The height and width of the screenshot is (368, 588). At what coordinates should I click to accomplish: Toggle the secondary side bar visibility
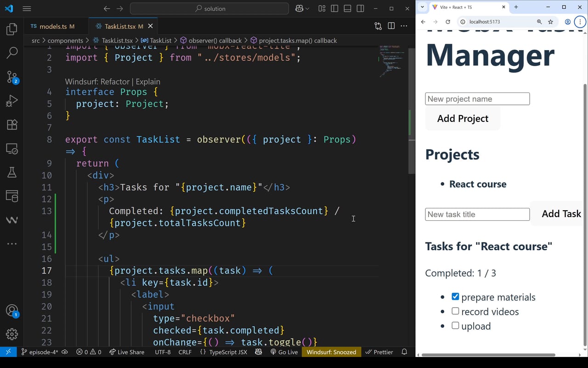point(361,8)
